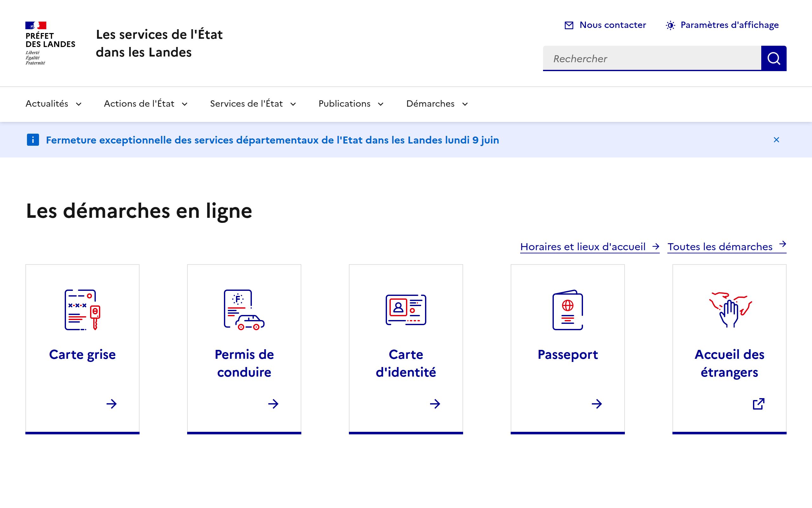Open the Permis de conduire title link

[x=244, y=363]
